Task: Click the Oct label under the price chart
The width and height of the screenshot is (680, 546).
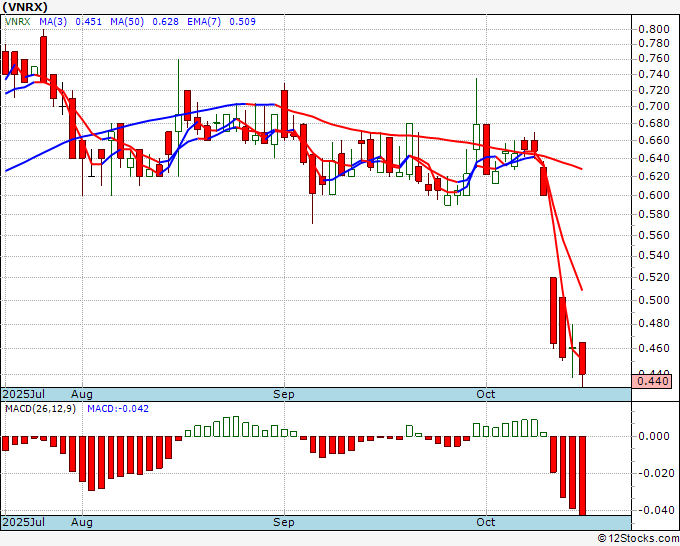Action: [485, 394]
